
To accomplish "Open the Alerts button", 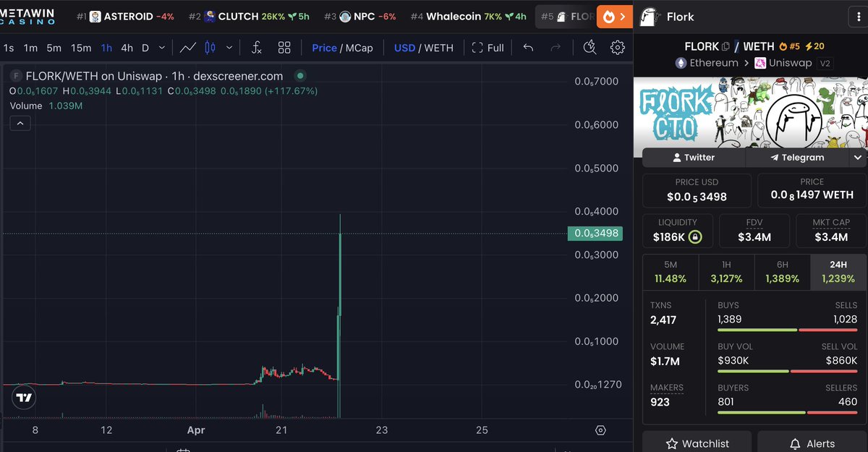I will point(812,443).
